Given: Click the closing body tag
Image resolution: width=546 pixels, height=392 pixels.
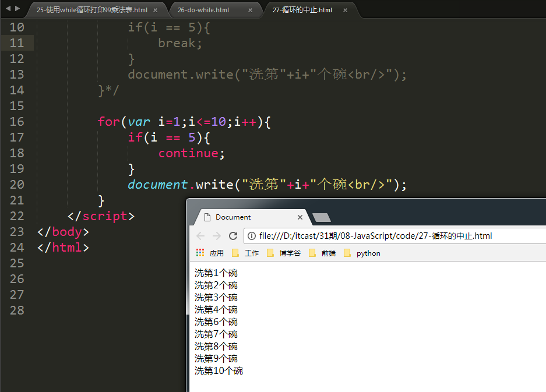Looking at the screenshot, I should 63,232.
